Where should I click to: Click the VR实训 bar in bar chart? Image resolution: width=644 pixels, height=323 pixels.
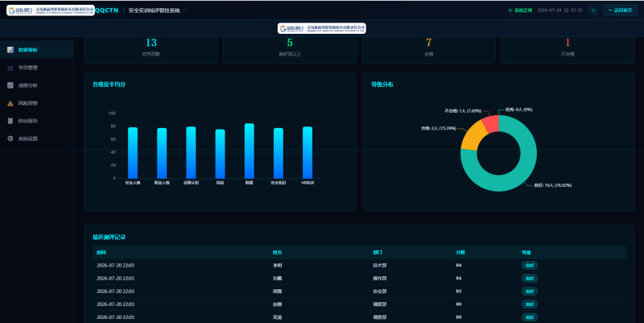[x=308, y=152]
